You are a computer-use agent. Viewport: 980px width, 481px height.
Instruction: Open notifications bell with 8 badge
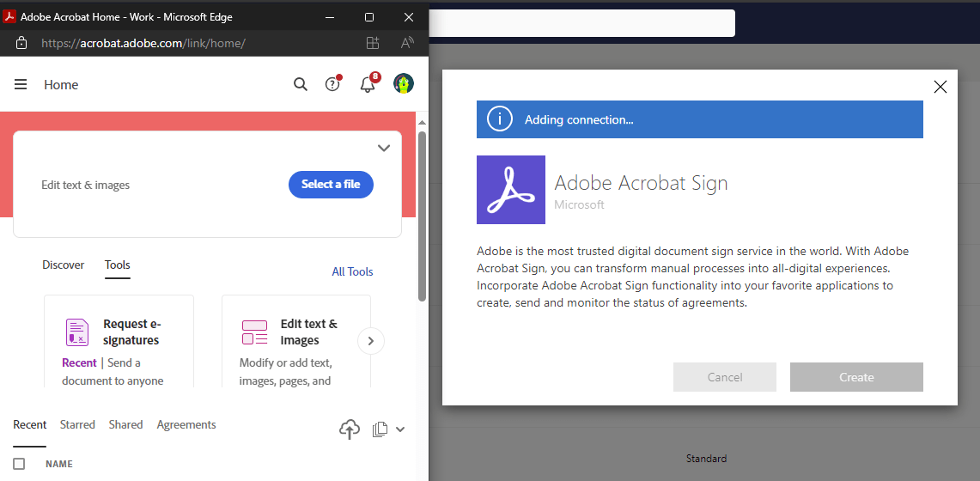click(x=368, y=84)
